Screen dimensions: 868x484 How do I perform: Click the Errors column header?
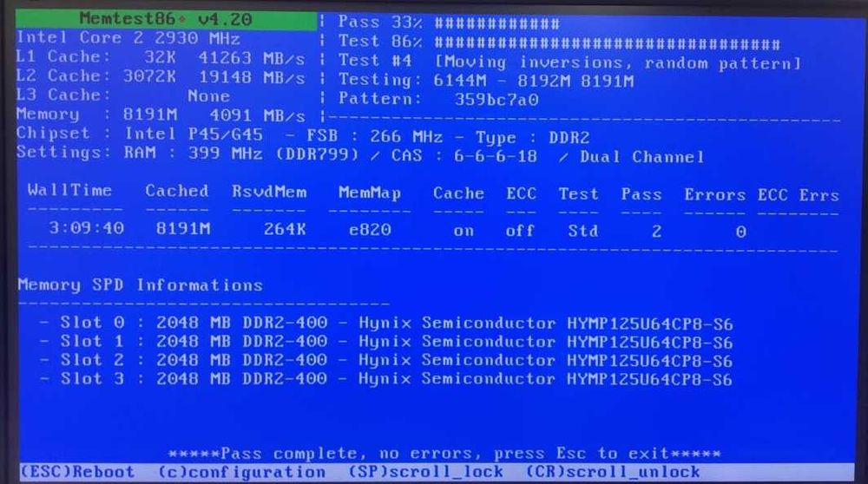[714, 195]
